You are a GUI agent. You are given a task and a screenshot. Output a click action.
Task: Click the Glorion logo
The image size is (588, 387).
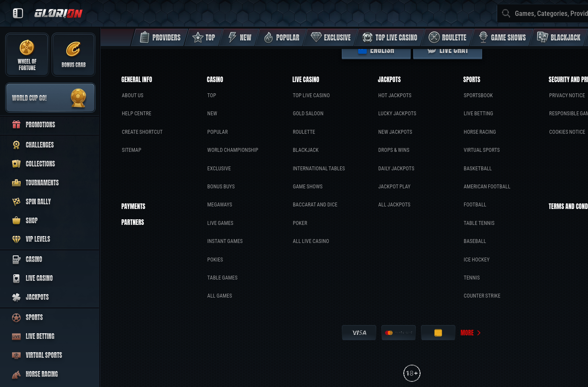pyautogui.click(x=59, y=13)
